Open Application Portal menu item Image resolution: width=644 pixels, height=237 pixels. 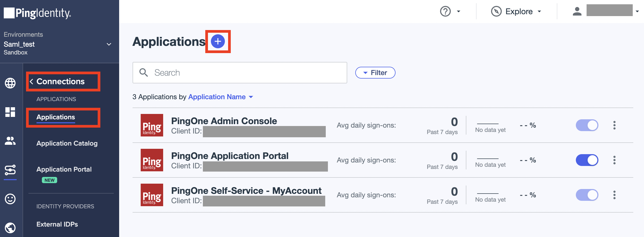64,169
